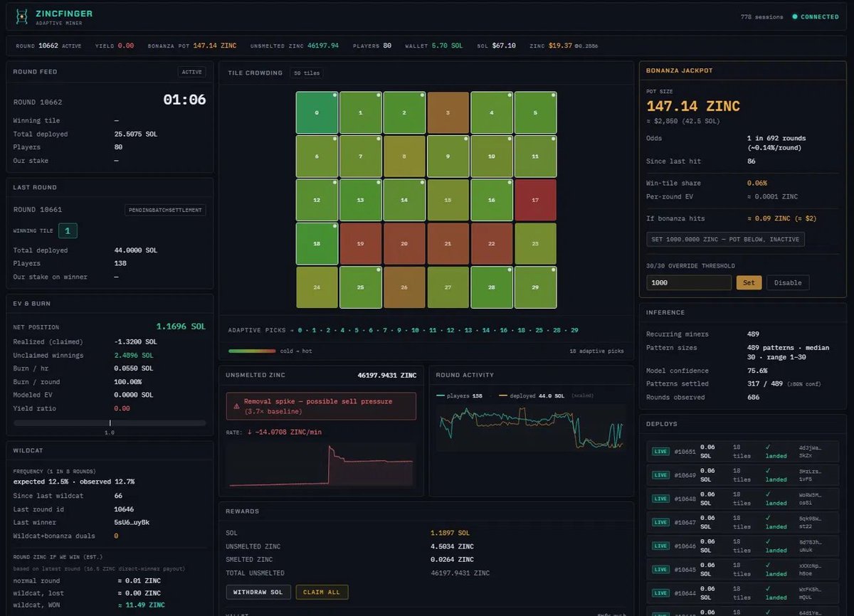Click the Players 80 header stat
The height and width of the screenshot is (616, 854).
coord(371,46)
